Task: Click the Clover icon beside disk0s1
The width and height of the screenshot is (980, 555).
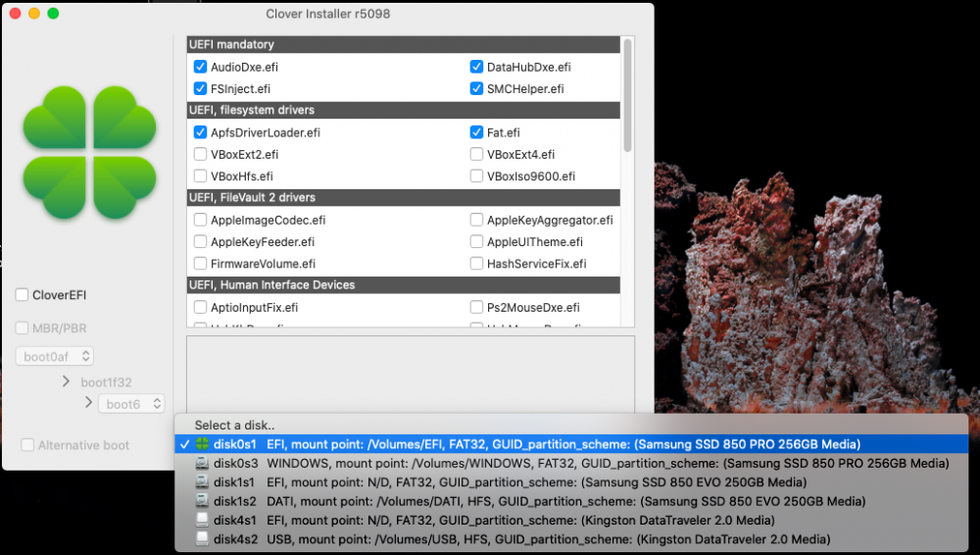Action: click(x=202, y=444)
